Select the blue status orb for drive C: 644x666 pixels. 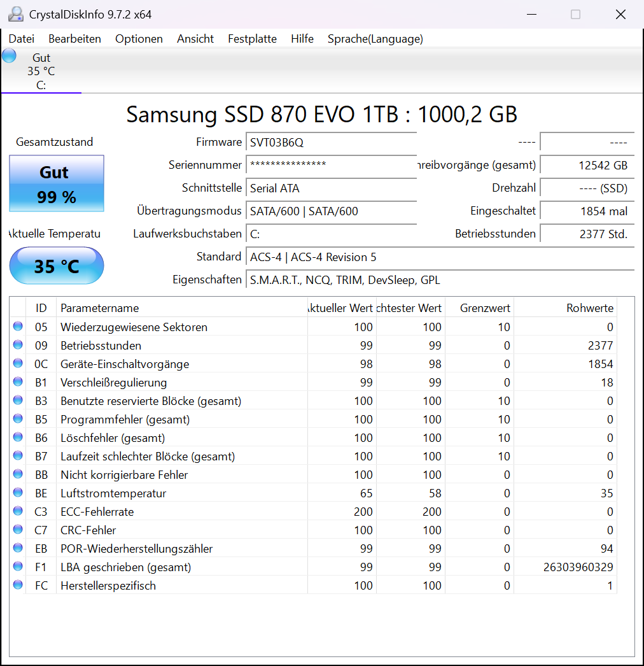point(9,55)
